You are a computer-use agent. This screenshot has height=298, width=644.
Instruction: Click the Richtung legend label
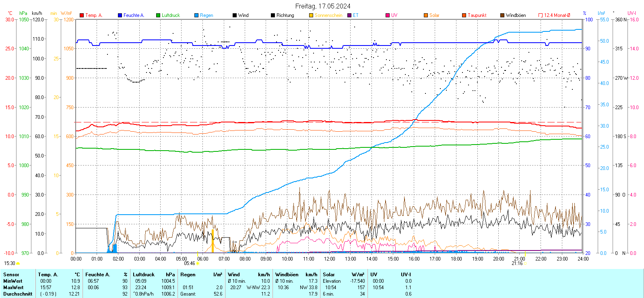[x=285, y=15]
